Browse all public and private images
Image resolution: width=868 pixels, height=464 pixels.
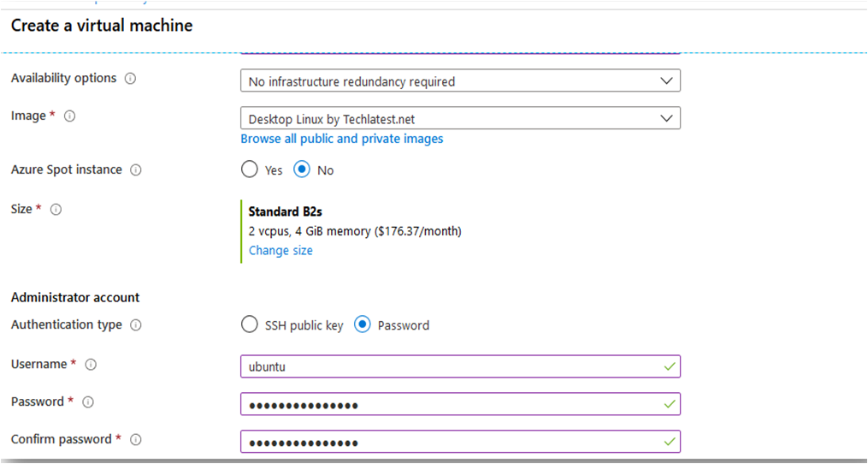tap(342, 139)
